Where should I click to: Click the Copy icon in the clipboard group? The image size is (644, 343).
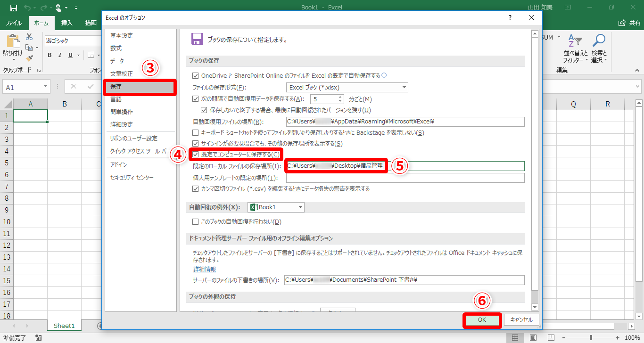click(x=29, y=48)
